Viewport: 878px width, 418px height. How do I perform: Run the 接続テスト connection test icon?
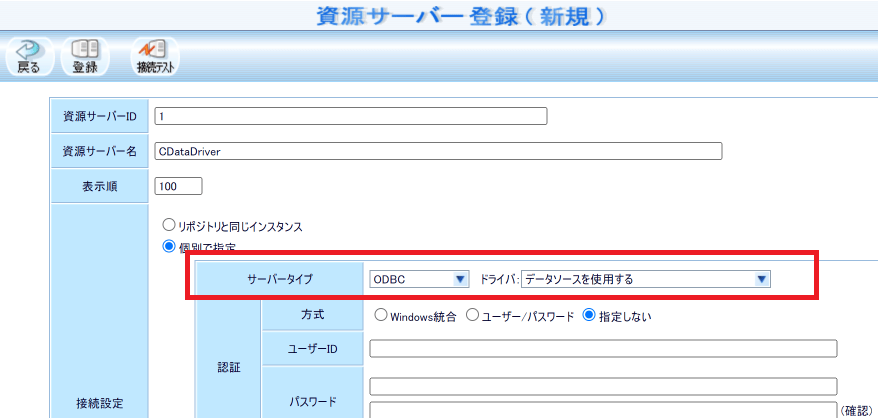pos(155,56)
